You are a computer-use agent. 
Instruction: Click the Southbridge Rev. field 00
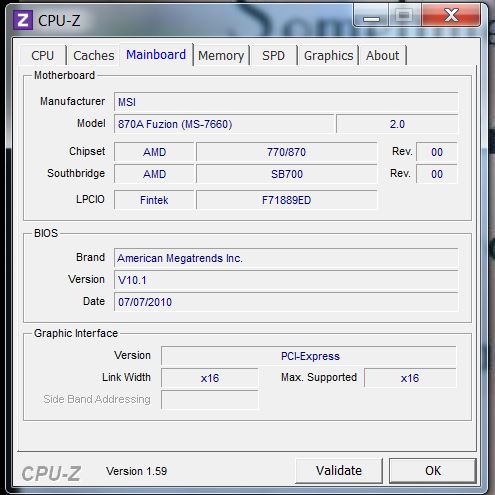coord(437,174)
